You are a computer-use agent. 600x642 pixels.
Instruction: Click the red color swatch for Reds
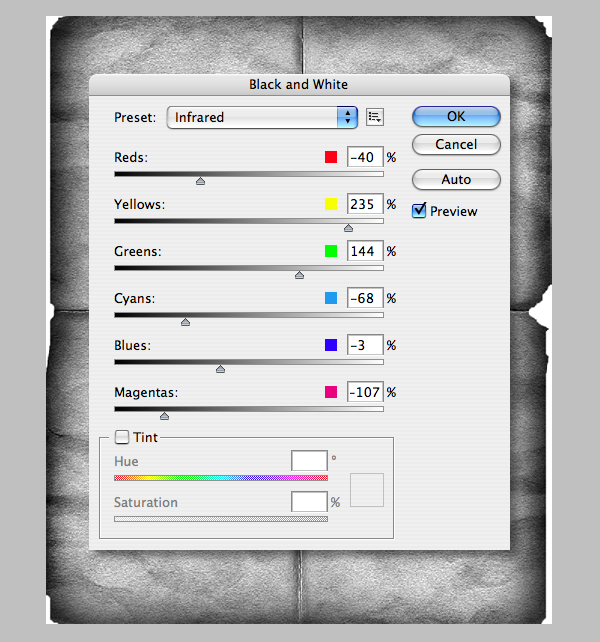click(x=331, y=157)
